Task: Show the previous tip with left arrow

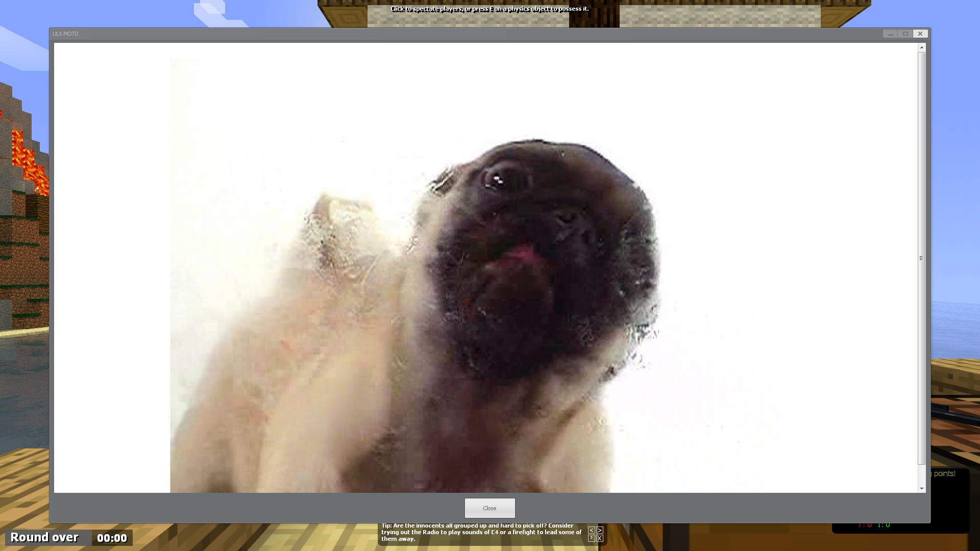Action: click(591, 530)
